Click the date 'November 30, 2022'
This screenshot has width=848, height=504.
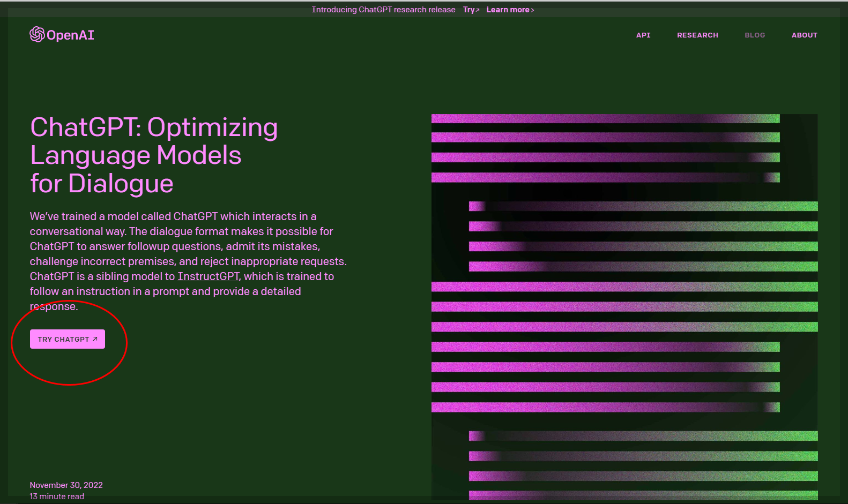click(x=66, y=485)
